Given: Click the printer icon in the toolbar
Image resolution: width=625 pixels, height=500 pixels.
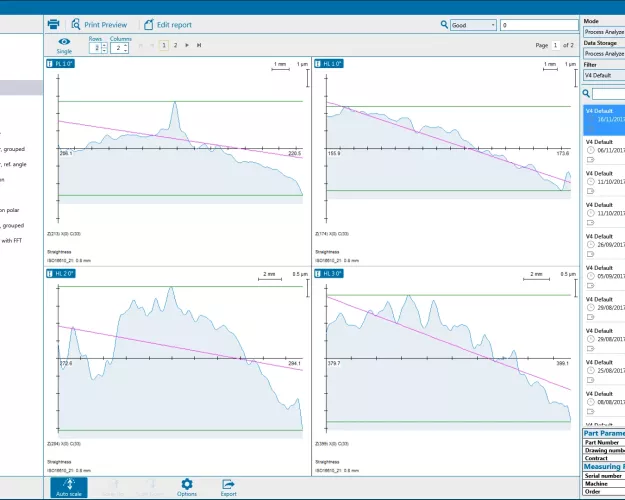Looking at the screenshot, I should click(54, 24).
